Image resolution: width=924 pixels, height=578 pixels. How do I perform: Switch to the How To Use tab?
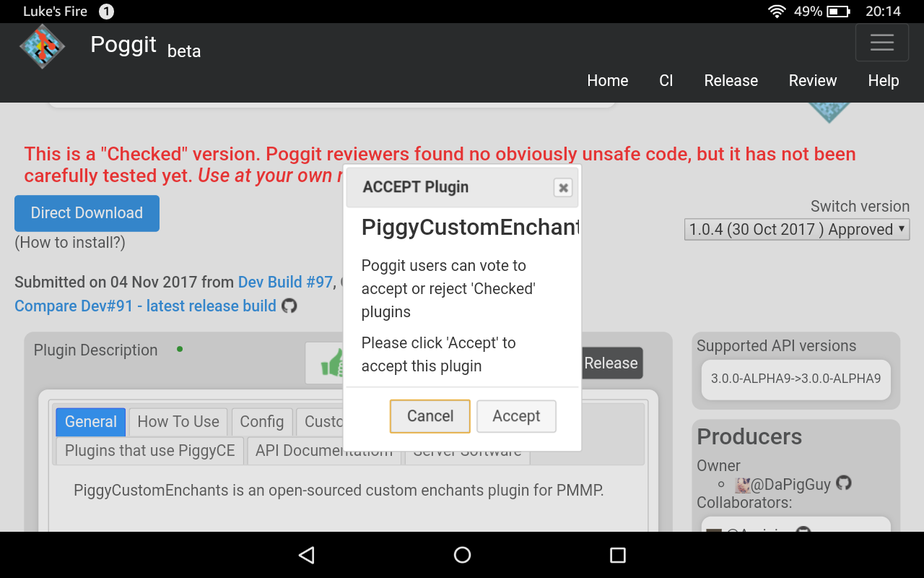click(x=178, y=422)
